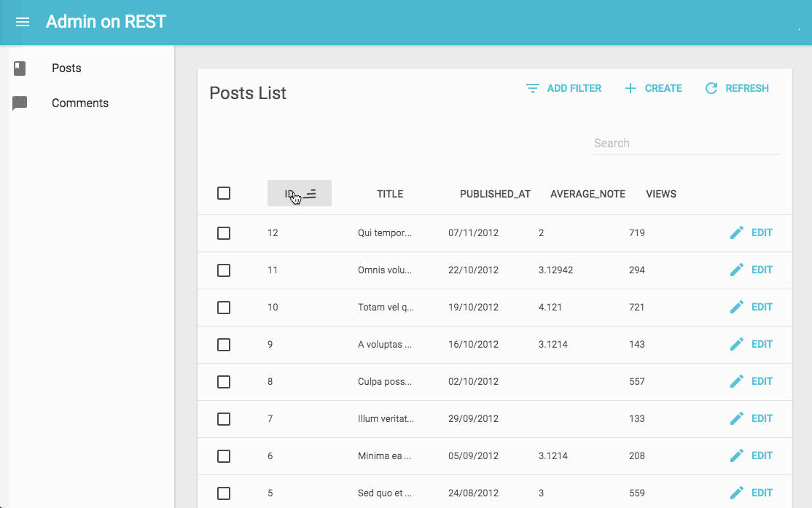This screenshot has width=812, height=508.
Task: Check the box for post 6
Action: (x=224, y=456)
